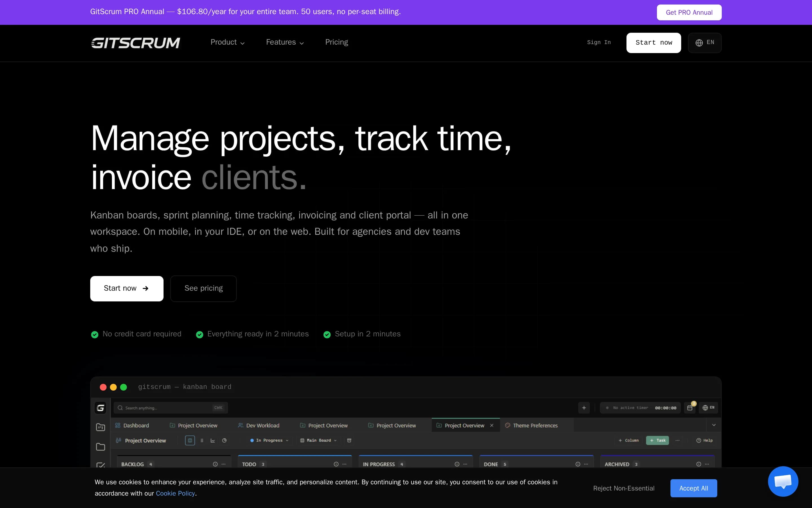
Task: Open the clock view icon in the kanban toolbar
Action: tap(224, 440)
